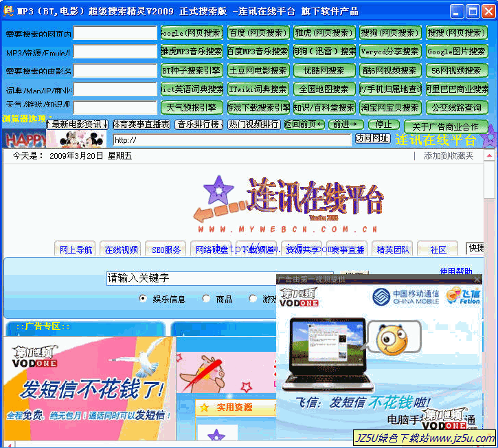Screen dimensions: 498x448
Task: Click the China Mobile logo in ad
Action: 405,297
